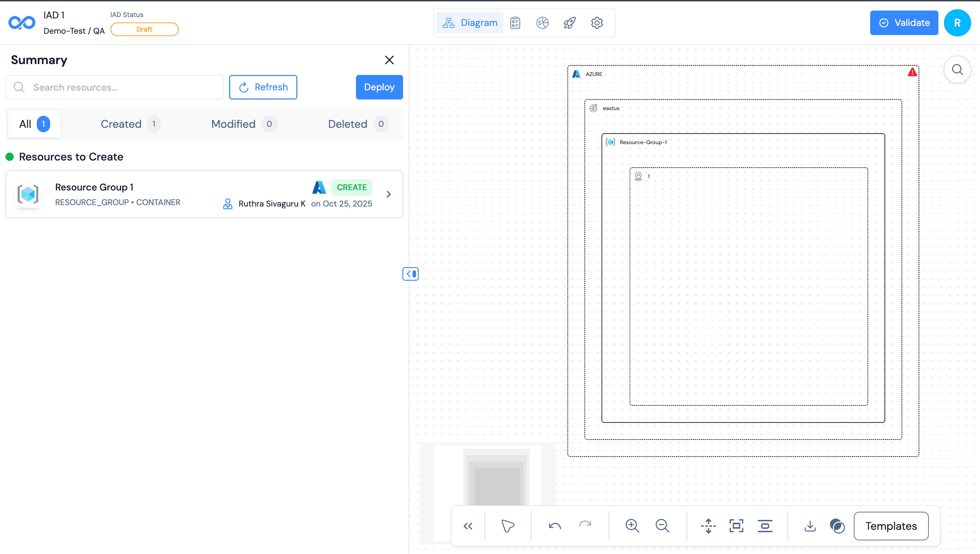The image size is (980, 554).
Task: Open the user avatar R menu
Action: tap(957, 23)
